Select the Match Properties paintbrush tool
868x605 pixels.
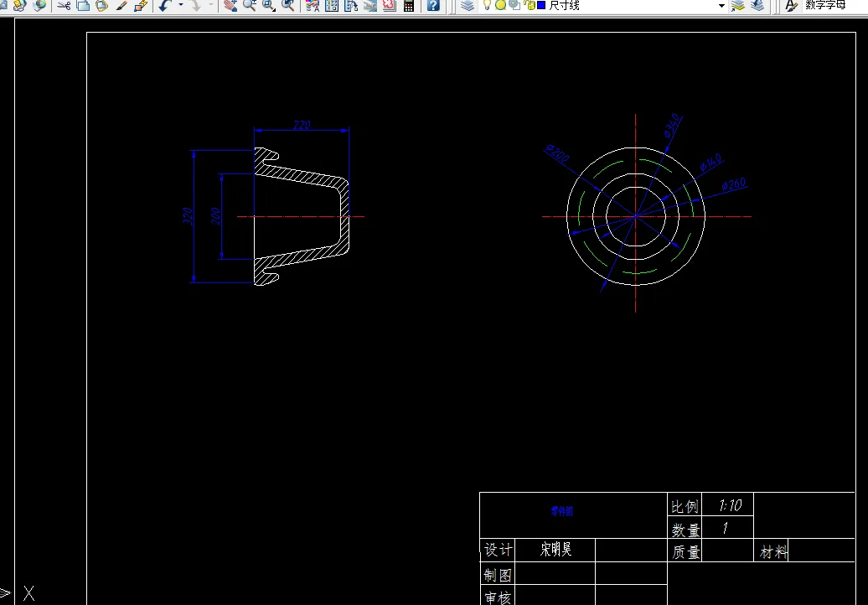[121, 6]
